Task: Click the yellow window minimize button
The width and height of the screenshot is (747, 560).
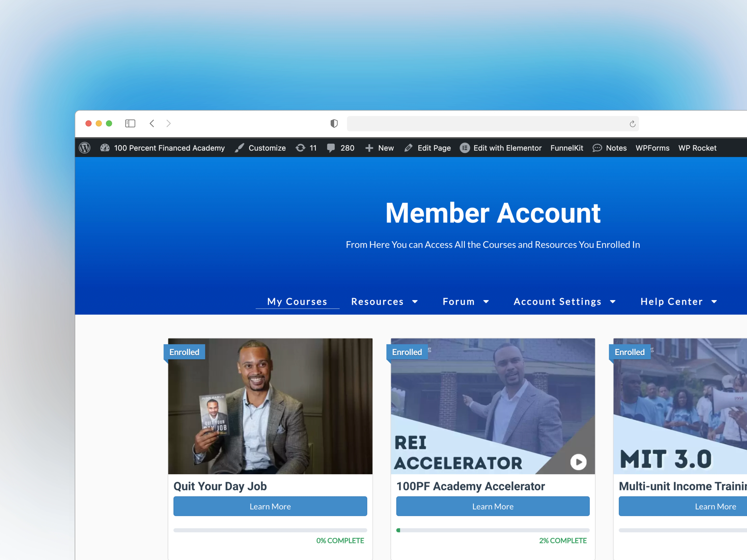Action: [x=99, y=124]
